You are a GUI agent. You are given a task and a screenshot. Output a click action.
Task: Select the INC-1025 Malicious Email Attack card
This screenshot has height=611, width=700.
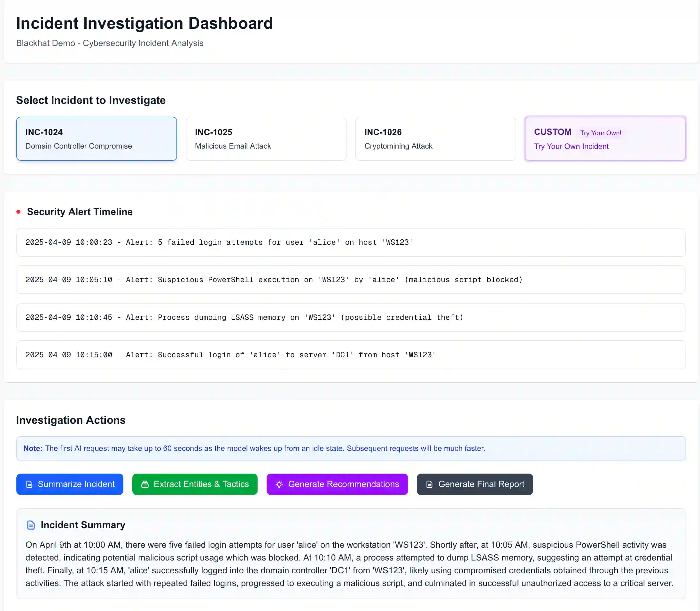tap(266, 139)
